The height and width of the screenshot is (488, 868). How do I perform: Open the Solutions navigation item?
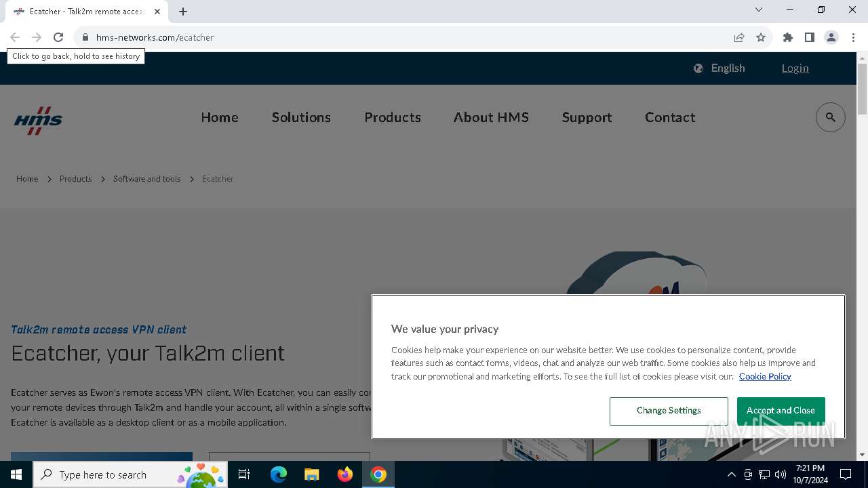pos(301,117)
